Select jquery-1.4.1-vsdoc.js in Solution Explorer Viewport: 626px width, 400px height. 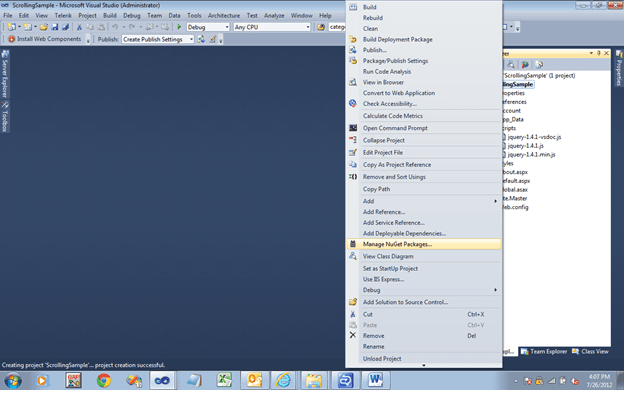pos(534,137)
